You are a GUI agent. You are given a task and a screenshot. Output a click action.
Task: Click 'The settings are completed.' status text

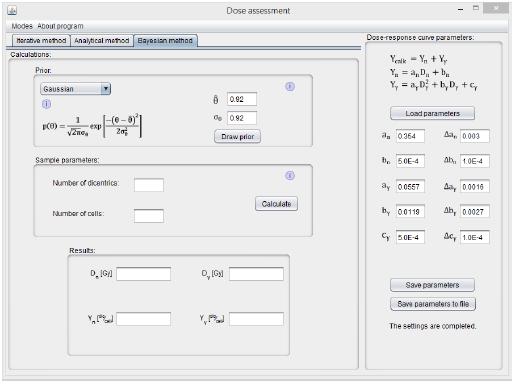(x=432, y=326)
